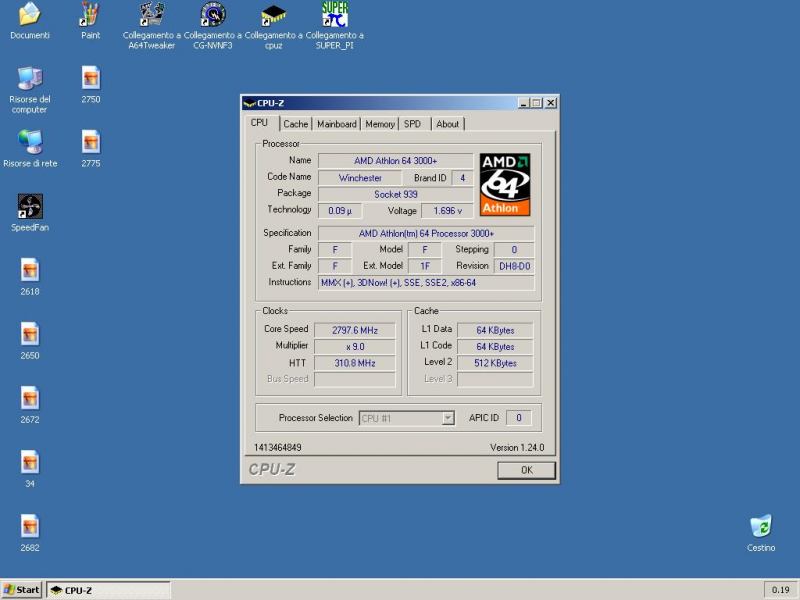Expand the Processor Selection dropdown
Viewport: 800px width, 600px height.
click(x=447, y=418)
